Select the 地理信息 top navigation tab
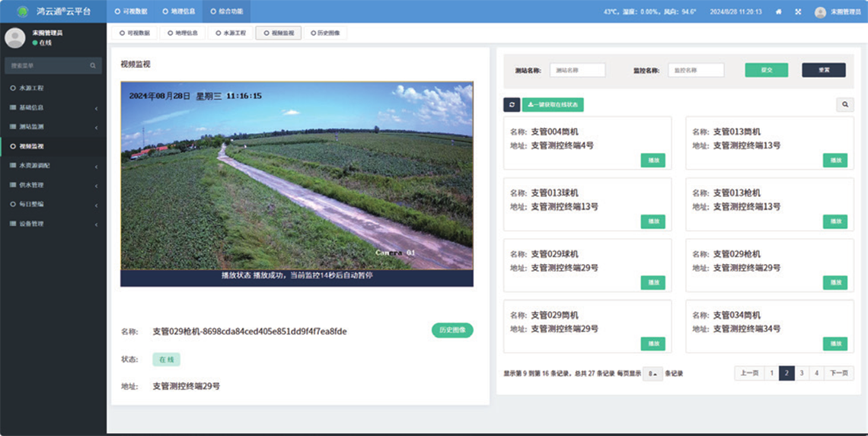This screenshot has width=868, height=436. pos(177,11)
